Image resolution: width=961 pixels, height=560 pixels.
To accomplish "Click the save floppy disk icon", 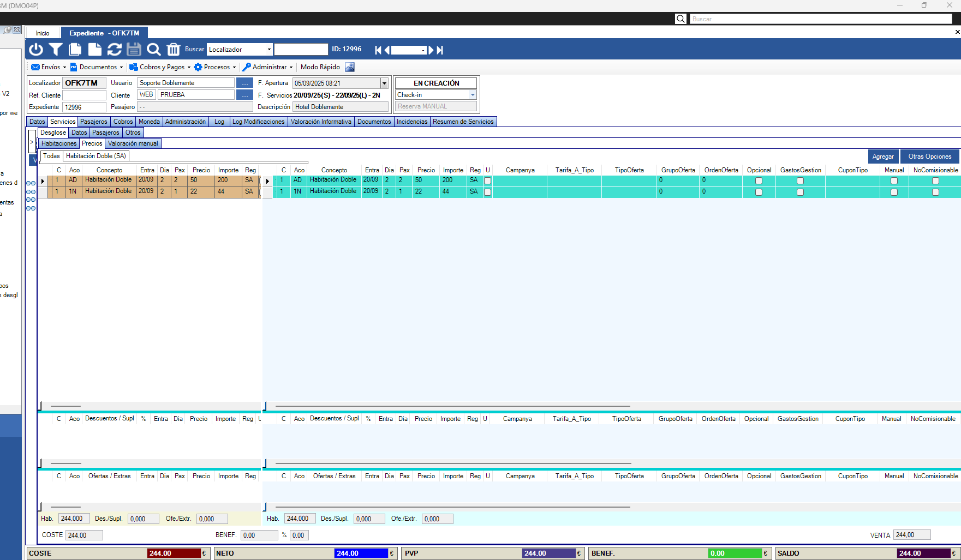I will coord(134,50).
